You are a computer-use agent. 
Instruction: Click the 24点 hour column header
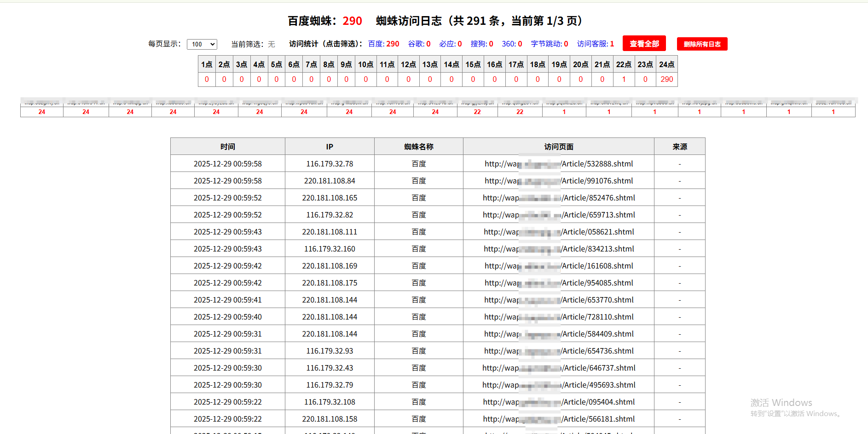[666, 64]
